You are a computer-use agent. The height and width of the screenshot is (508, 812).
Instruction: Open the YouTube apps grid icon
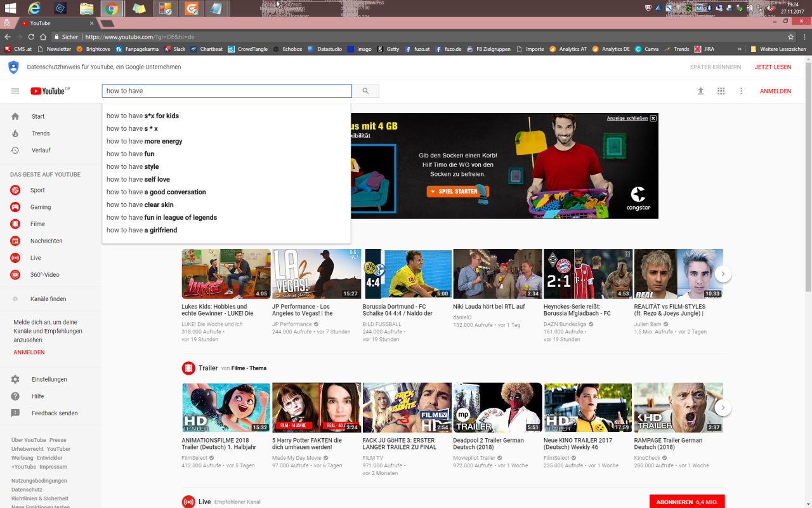point(721,91)
